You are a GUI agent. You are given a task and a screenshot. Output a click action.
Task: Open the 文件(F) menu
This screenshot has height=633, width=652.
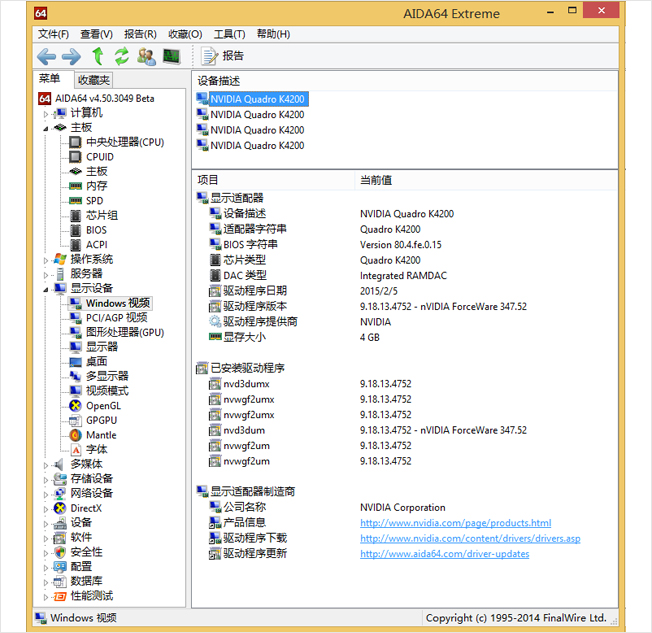(54, 34)
